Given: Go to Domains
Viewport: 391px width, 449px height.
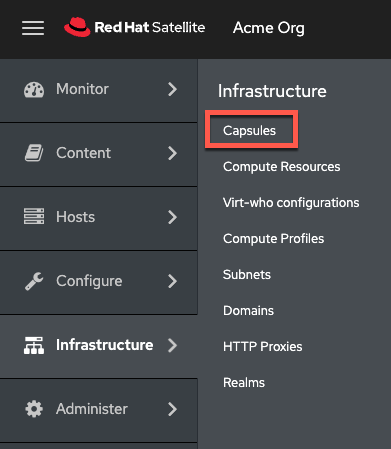Looking at the screenshot, I should (248, 311).
